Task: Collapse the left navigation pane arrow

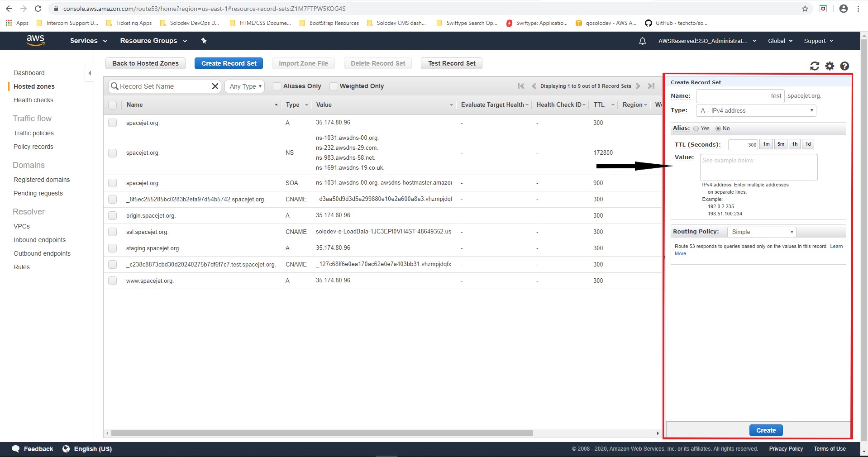Action: point(90,73)
